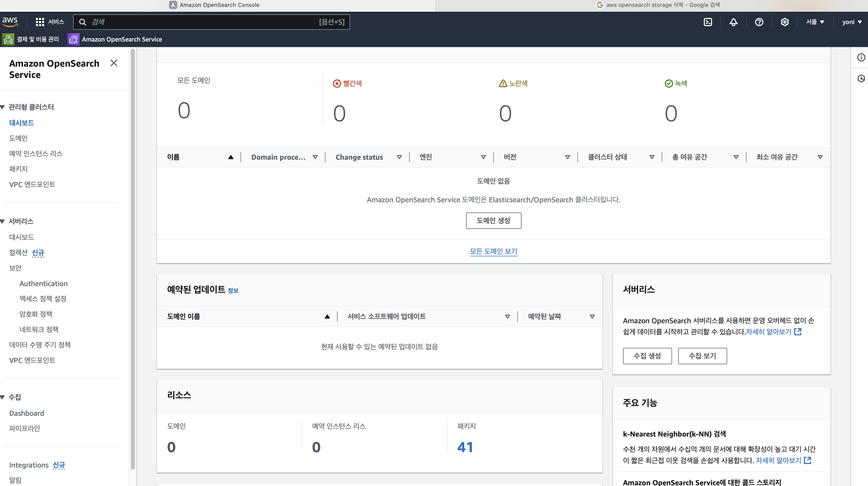The width and height of the screenshot is (868, 486).
Task: Open the 서울 region dropdown
Action: [815, 22]
